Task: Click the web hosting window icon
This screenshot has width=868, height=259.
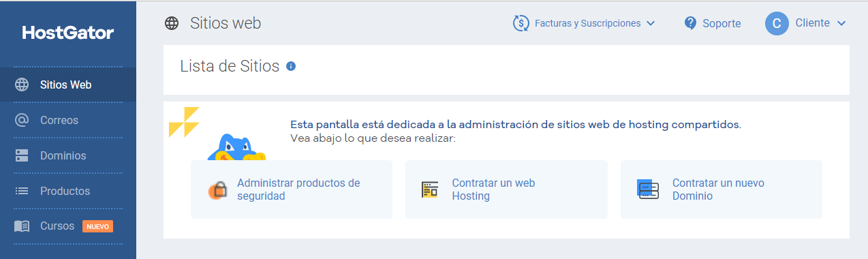Action: pyautogui.click(x=430, y=189)
